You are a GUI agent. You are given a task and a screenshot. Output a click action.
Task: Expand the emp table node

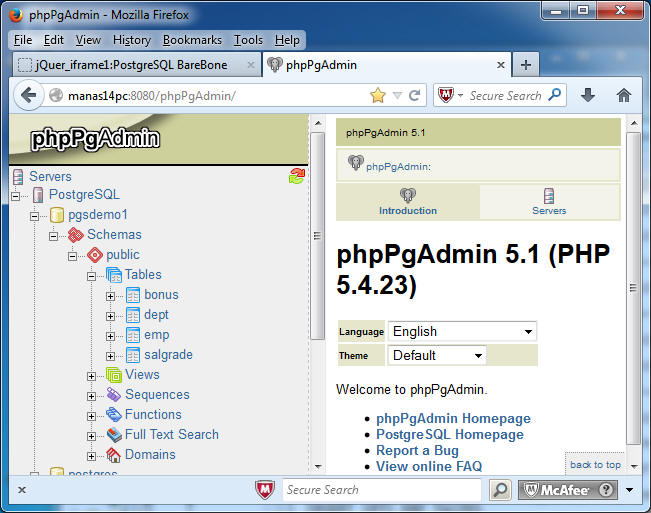point(110,336)
